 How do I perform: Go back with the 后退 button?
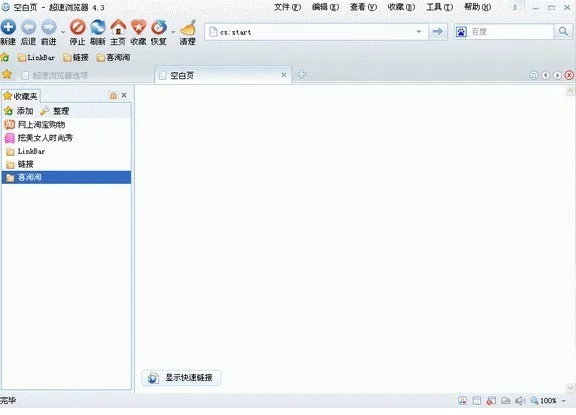(x=28, y=28)
